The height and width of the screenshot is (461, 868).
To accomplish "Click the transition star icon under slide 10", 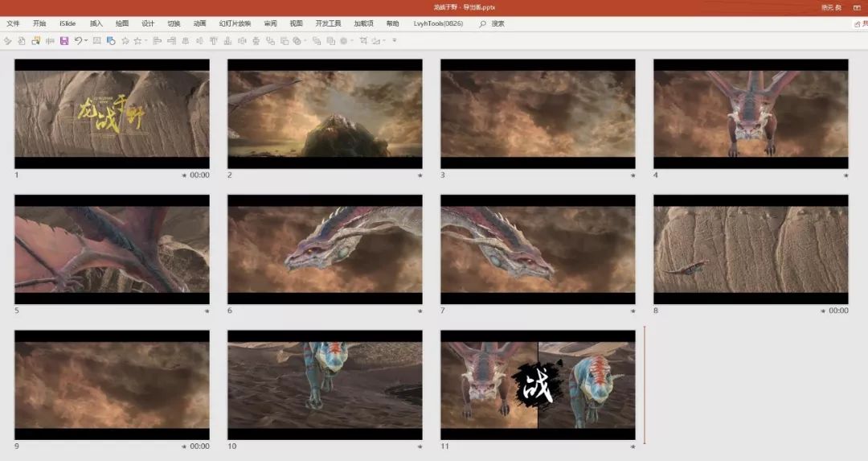I will (x=420, y=447).
